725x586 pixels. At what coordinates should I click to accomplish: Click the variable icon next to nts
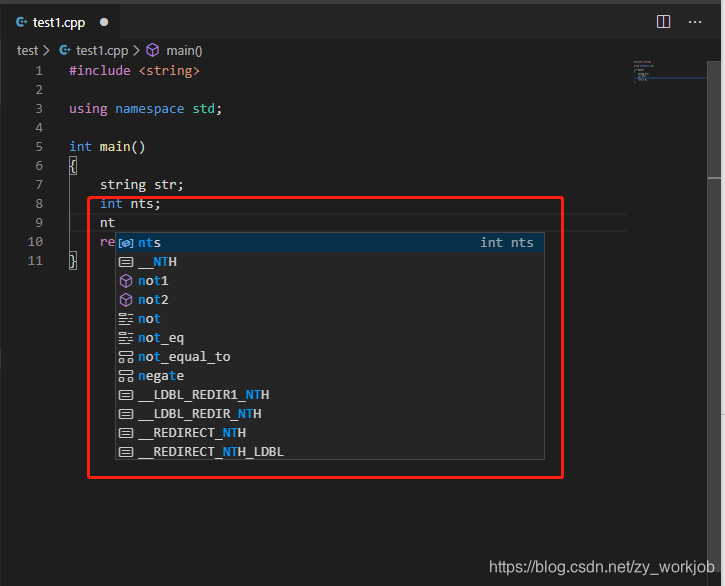126,243
